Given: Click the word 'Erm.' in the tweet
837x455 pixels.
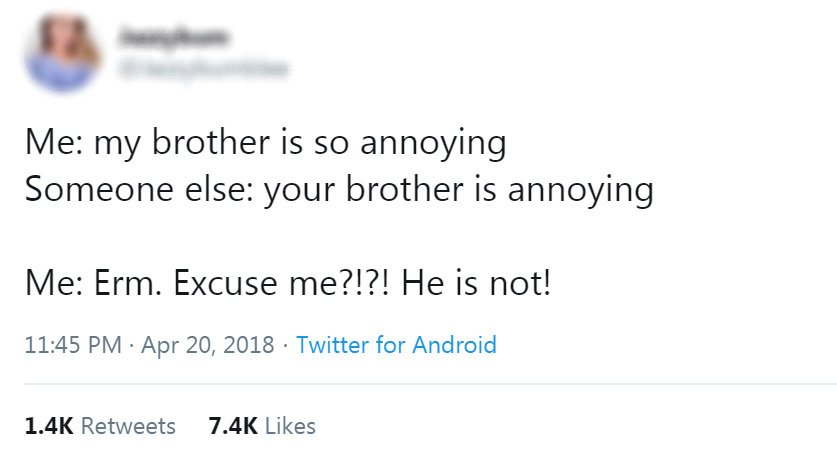Looking at the screenshot, I should (128, 283).
